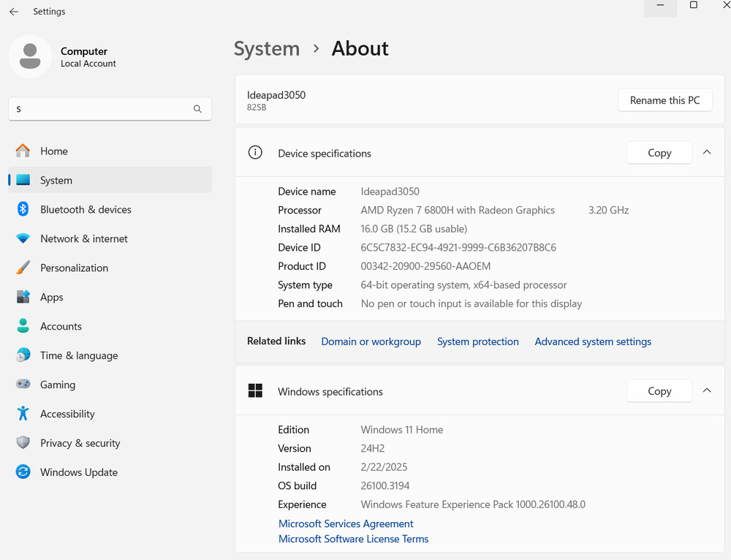Click the Privacy & security shield icon
The height and width of the screenshot is (560, 731).
23,442
